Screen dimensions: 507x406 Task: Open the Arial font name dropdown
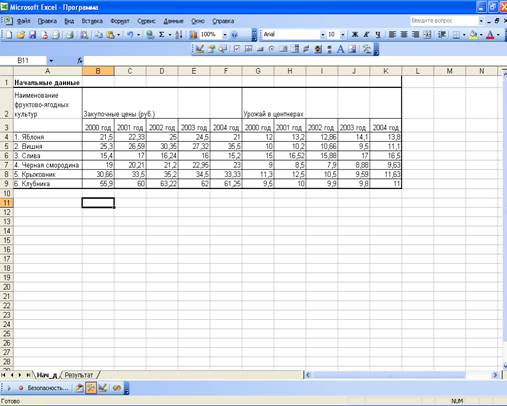[x=322, y=35]
